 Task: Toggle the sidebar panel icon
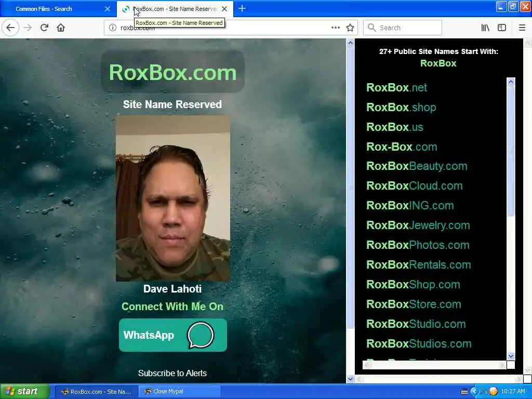click(x=502, y=28)
